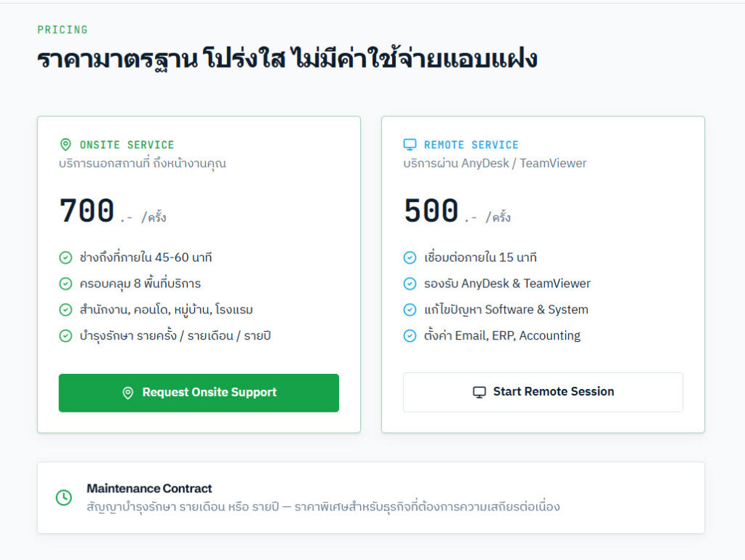Click the blue check beside AnyDesk & TeamViewer
Viewport: 745px width, 560px height.
(410, 284)
